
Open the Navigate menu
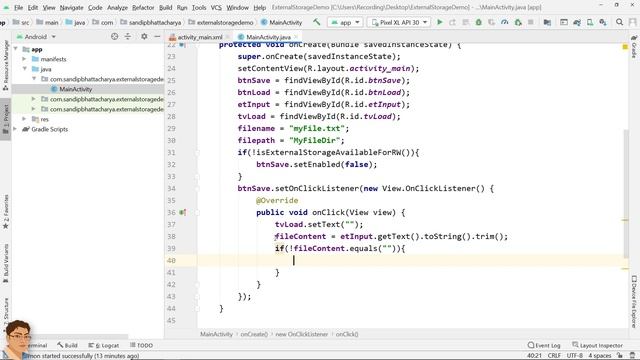tap(71, 7)
